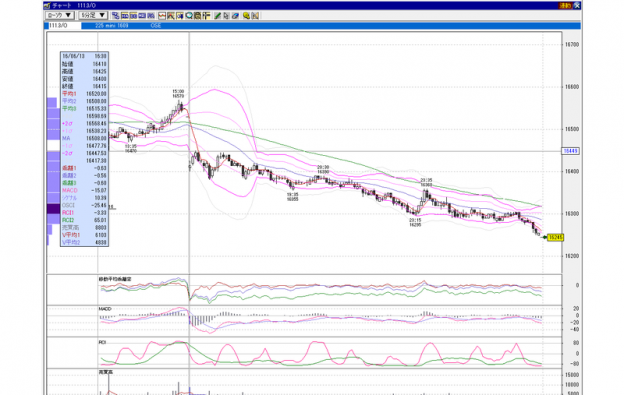Click the dark purple volume profile bar
The image size is (624, 395).
point(53,208)
